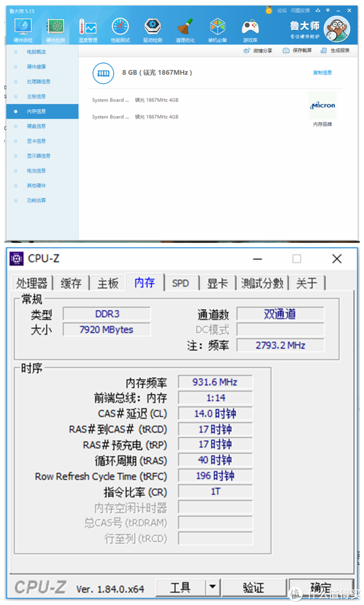Switch to the 处理器 tab in CPU-Z
The image size is (364, 605).
(32, 283)
